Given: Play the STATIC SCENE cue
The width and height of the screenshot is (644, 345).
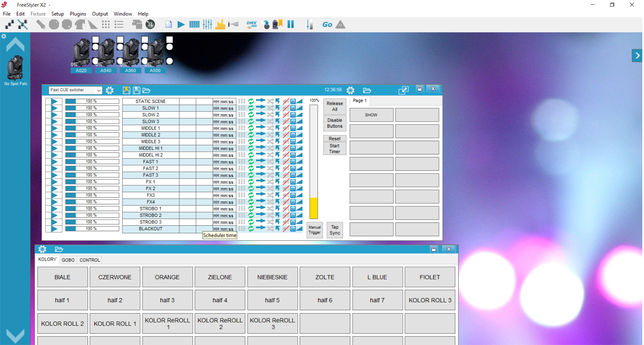Looking at the screenshot, I should click(54, 101).
